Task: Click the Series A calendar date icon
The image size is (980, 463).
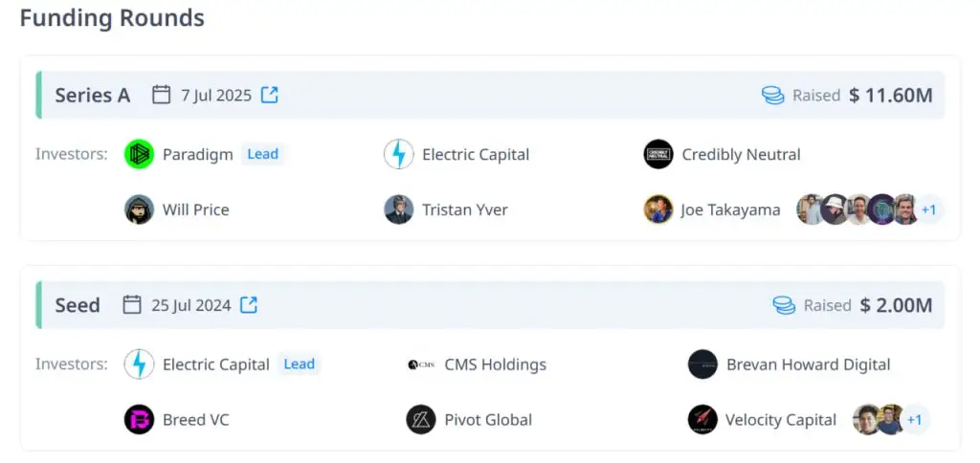Action: 162,95
